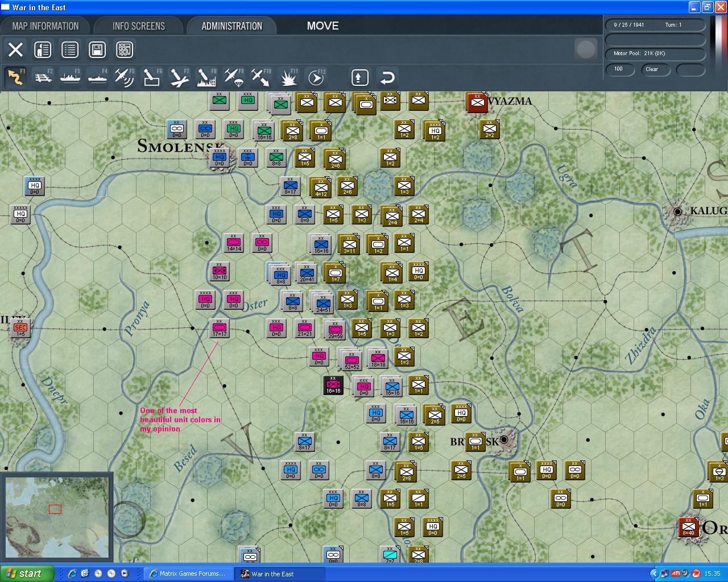
Task: Open the commander's report icon
Action: (x=43, y=49)
